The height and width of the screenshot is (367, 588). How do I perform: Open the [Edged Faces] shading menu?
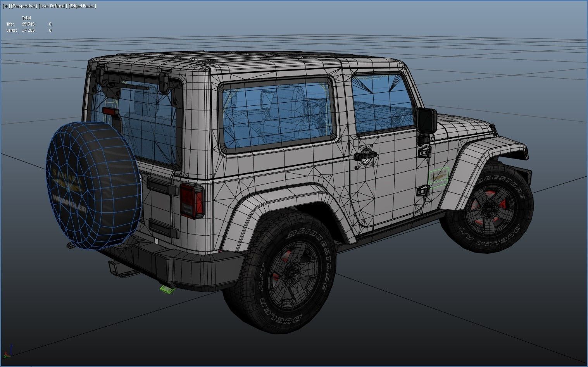click(82, 6)
